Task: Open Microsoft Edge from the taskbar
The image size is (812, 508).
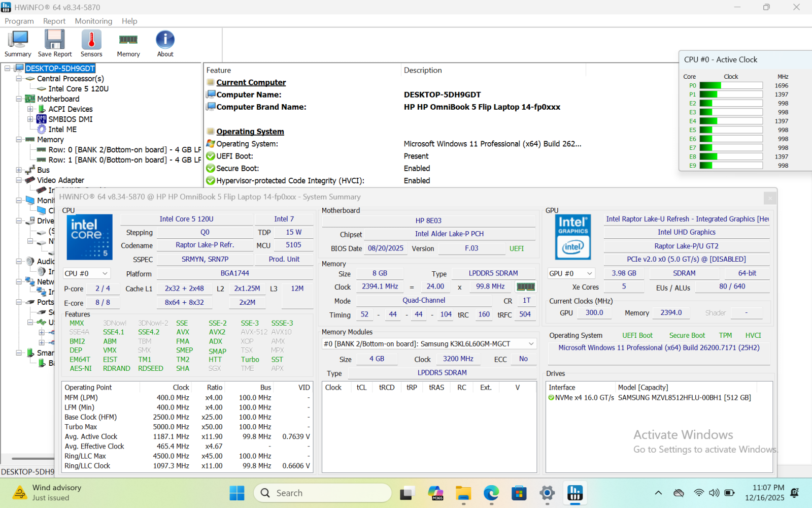Action: point(491,493)
